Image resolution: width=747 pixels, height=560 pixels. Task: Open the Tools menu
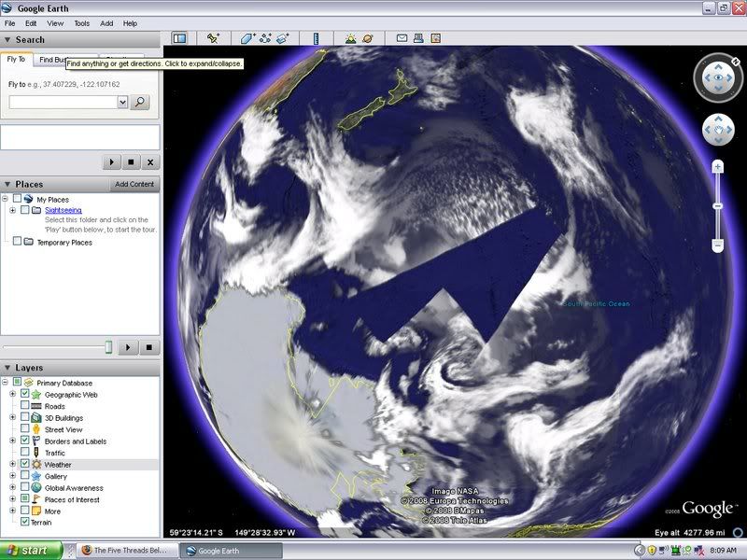pos(81,23)
